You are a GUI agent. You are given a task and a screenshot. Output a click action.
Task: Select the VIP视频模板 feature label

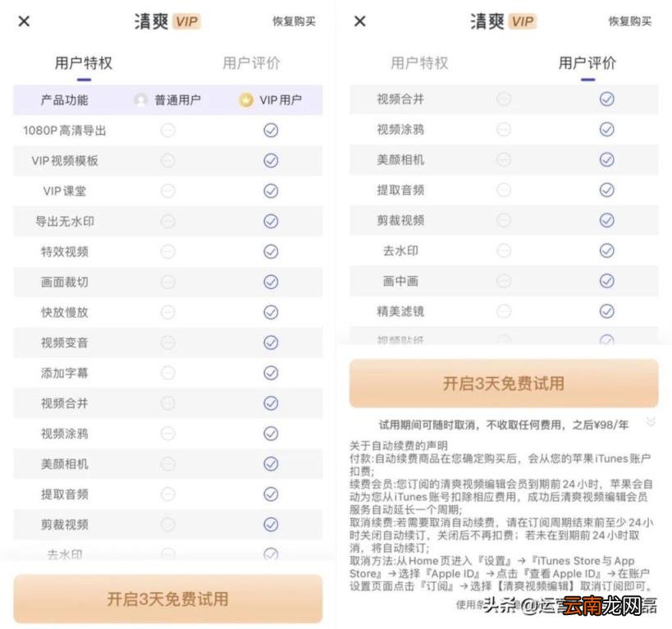pos(64,161)
